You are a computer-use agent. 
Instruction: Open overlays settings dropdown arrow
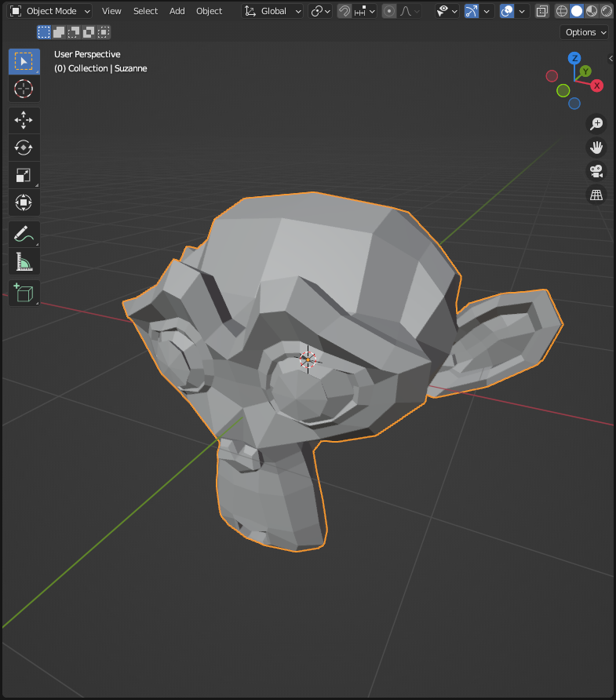pyautogui.click(x=521, y=11)
